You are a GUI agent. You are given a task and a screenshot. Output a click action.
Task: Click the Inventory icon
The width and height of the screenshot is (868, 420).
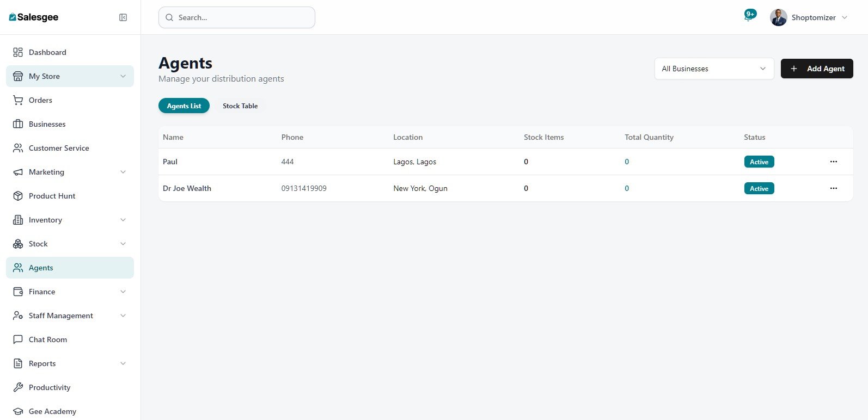pyautogui.click(x=18, y=220)
